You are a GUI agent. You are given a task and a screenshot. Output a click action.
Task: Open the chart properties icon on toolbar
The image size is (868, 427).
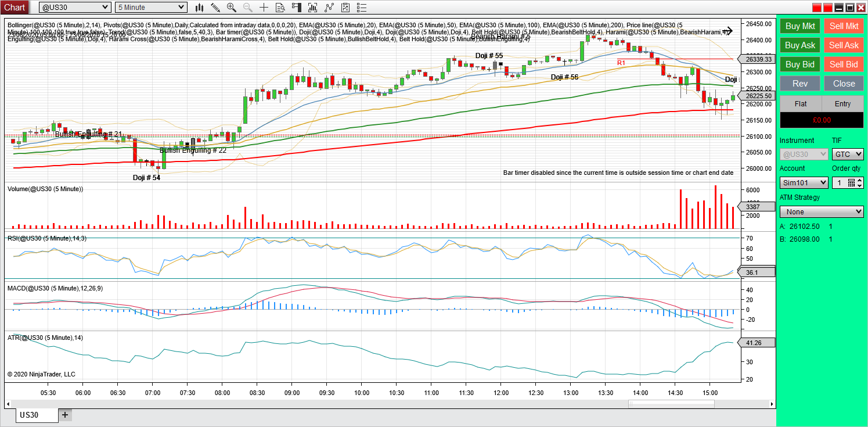tap(345, 7)
